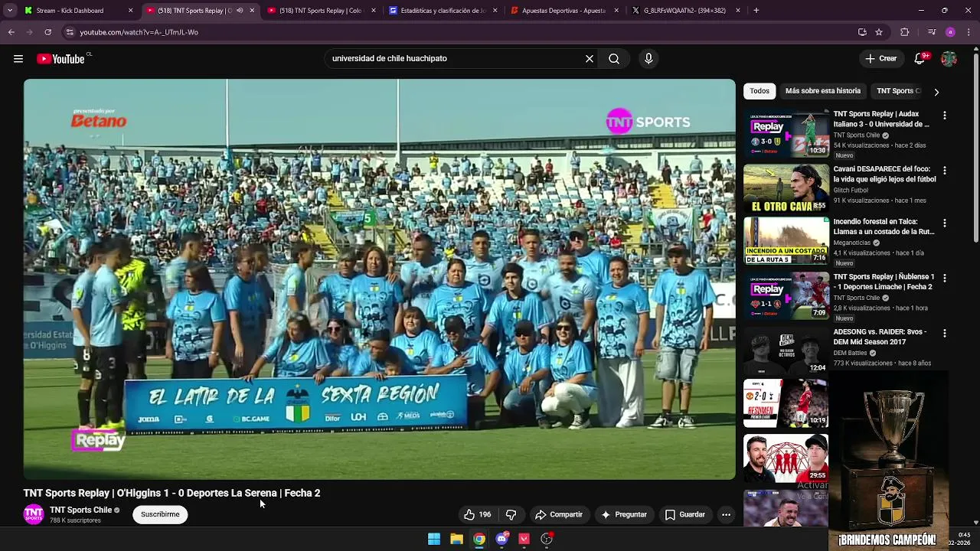Open options for Cavani video
This screenshot has width=980, height=551.
944,171
